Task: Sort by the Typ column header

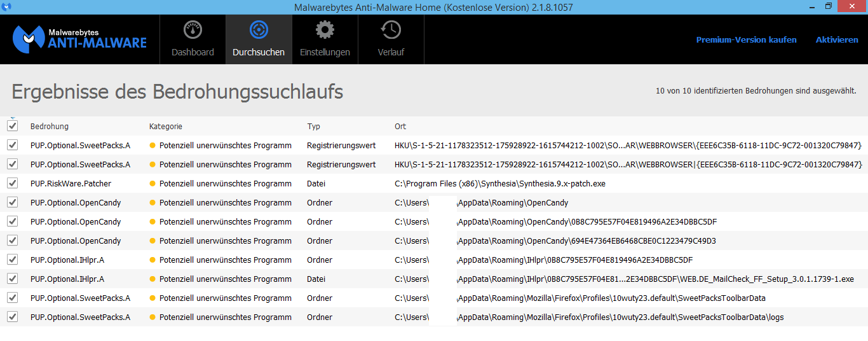Action: [x=314, y=127]
